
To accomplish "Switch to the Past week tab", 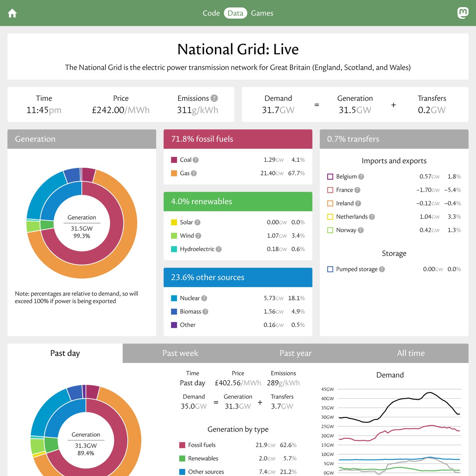I will (x=180, y=353).
